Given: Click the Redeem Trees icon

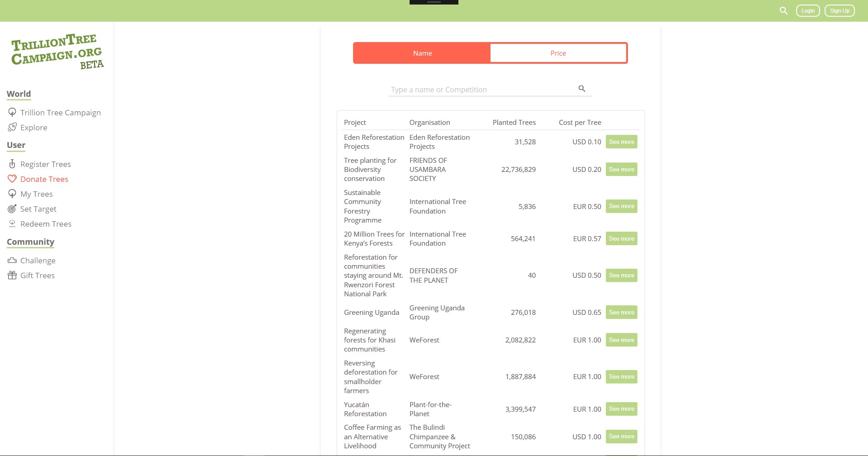Looking at the screenshot, I should [x=12, y=223].
